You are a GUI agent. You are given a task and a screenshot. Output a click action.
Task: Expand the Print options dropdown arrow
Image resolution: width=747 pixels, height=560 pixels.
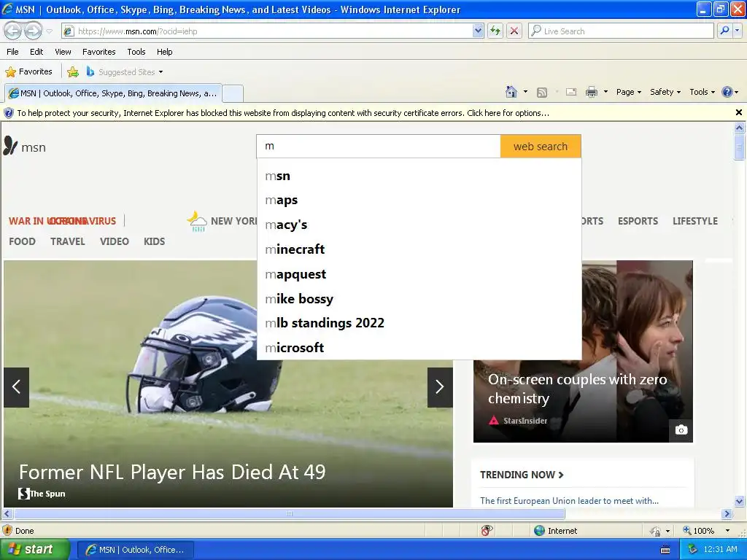(x=605, y=92)
